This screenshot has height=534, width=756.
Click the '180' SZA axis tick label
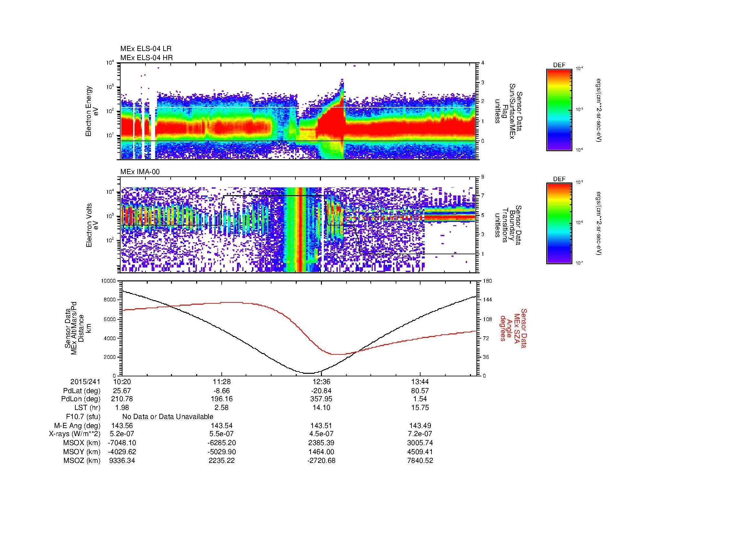tap(488, 281)
